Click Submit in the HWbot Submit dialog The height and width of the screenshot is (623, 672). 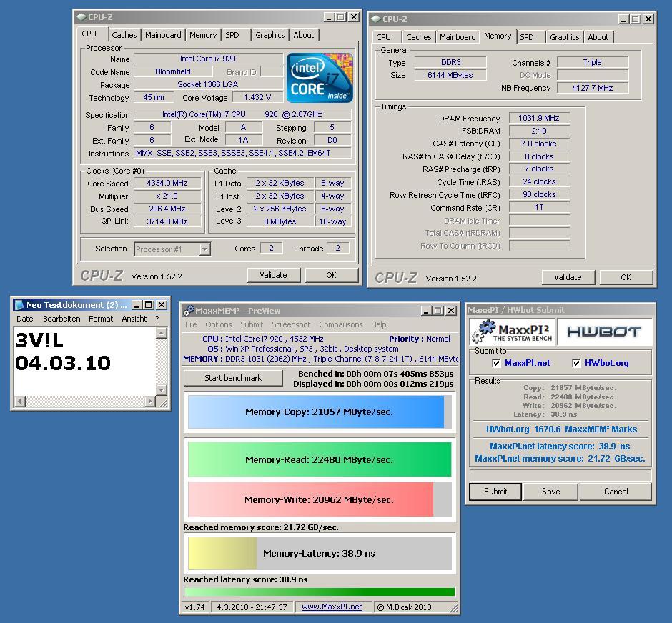(495, 492)
